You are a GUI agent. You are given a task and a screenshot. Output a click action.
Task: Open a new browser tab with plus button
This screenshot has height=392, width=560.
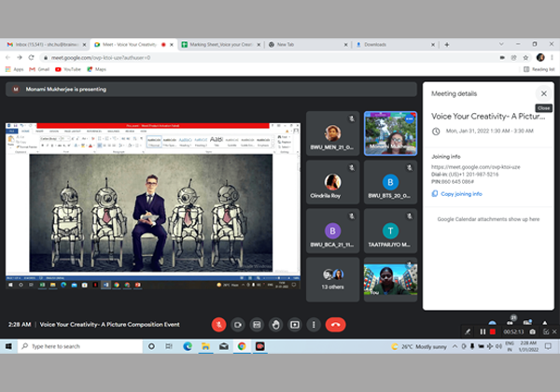(x=447, y=44)
